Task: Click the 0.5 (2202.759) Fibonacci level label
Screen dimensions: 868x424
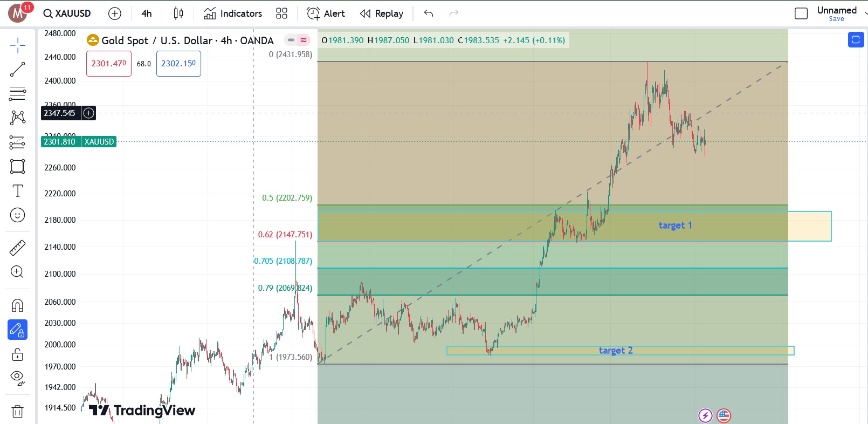Action: (x=287, y=198)
